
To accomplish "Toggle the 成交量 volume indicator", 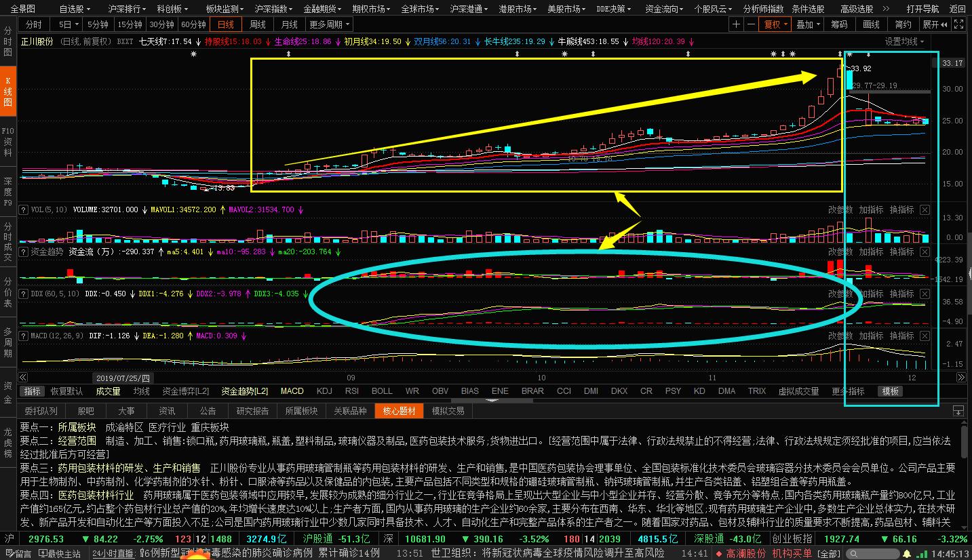I will tap(108, 391).
